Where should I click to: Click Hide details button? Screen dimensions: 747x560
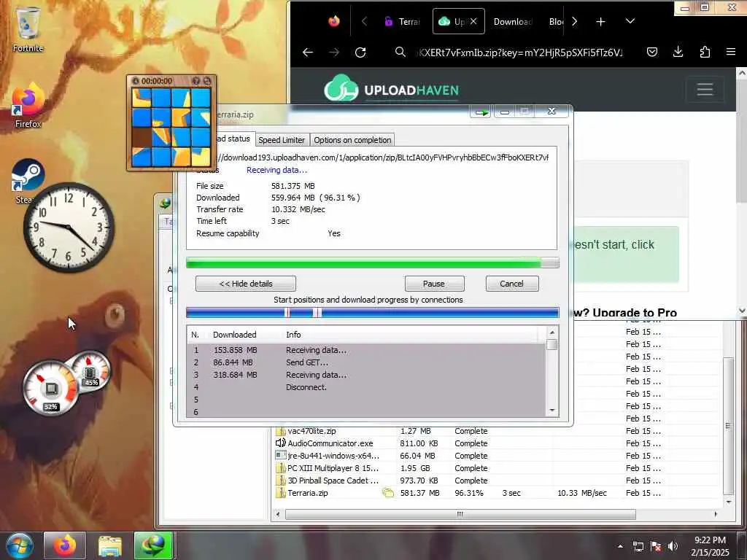coord(245,284)
